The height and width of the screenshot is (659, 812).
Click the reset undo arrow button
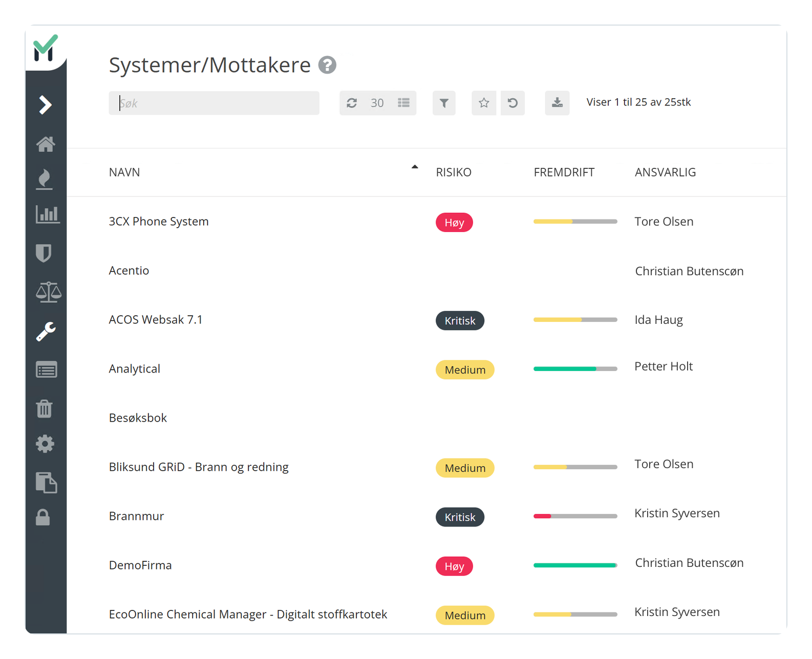512,103
